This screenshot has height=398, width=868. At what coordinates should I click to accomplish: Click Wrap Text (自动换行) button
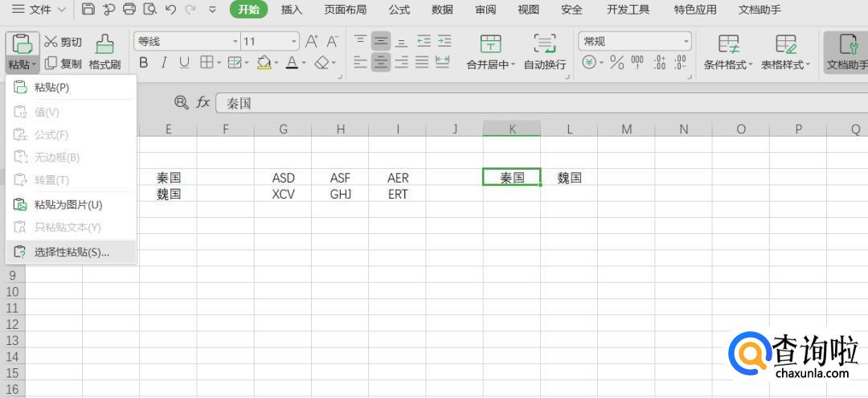click(545, 52)
